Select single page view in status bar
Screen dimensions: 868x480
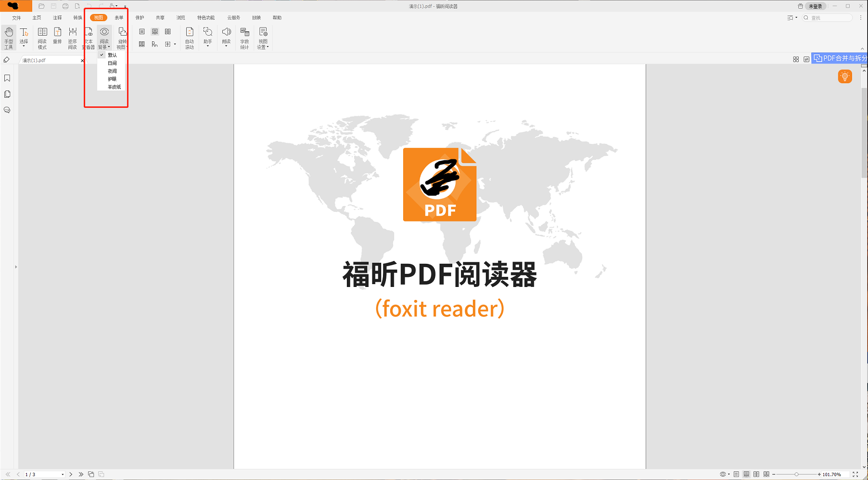tap(736, 474)
